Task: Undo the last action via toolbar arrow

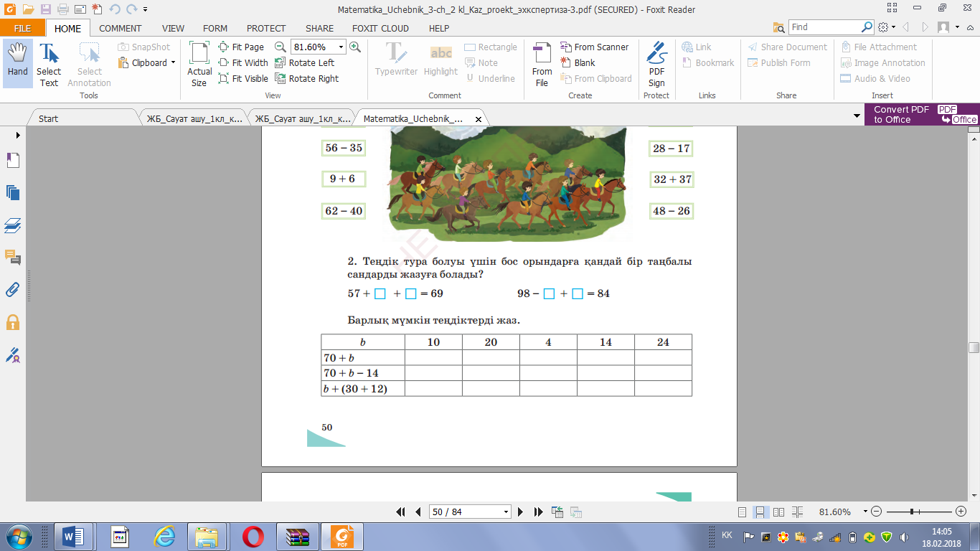Action: pyautogui.click(x=114, y=9)
